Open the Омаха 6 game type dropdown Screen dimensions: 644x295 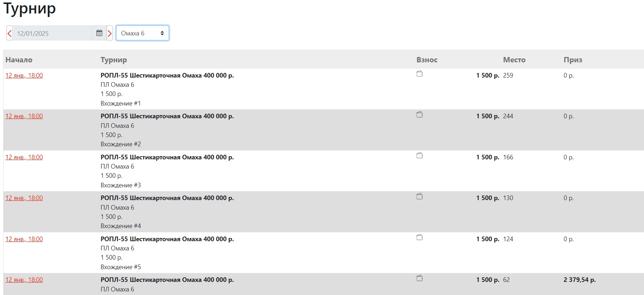pos(142,33)
